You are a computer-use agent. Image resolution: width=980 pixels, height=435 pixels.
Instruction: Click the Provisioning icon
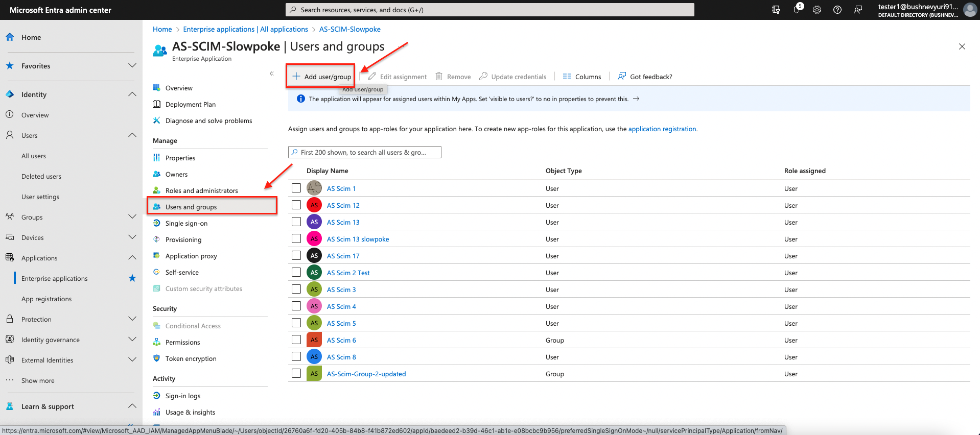pos(157,239)
